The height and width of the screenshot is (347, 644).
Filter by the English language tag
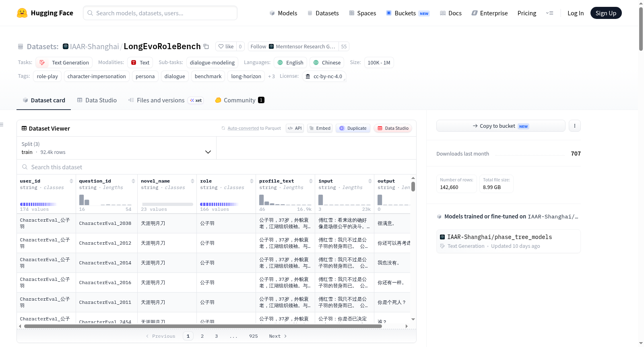(290, 62)
